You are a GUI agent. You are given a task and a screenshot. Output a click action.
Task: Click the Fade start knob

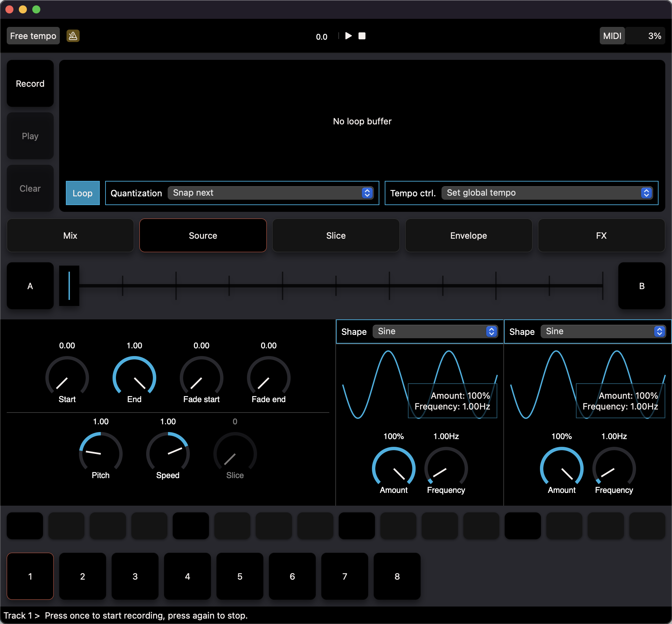tap(201, 377)
